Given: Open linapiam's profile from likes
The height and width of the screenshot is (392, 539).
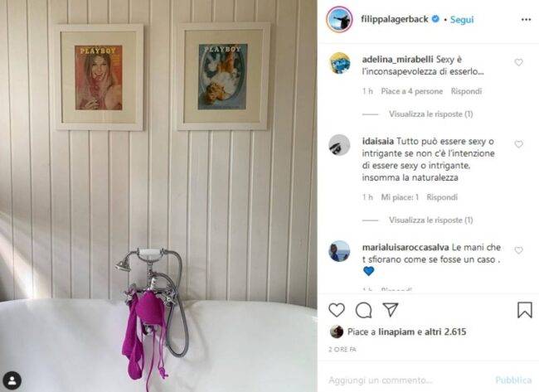Looking at the screenshot, I should (x=396, y=332).
